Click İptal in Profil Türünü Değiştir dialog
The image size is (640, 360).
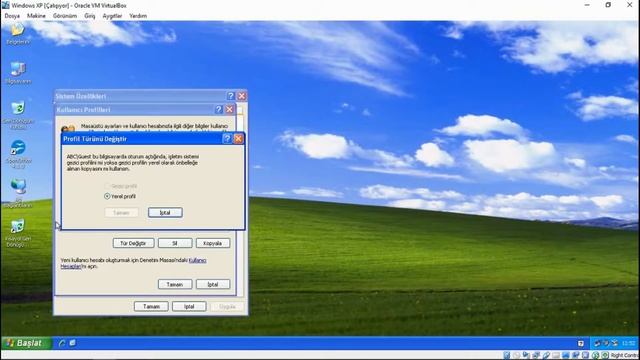point(165,213)
